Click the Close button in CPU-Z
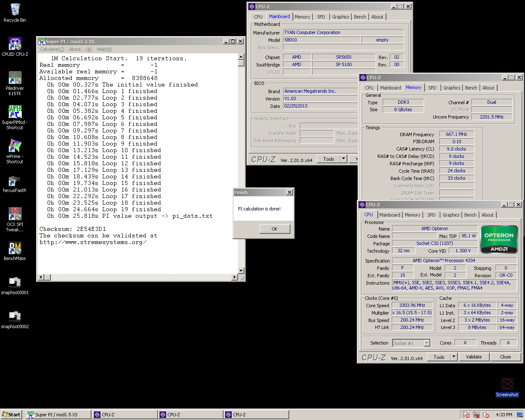 [505, 357]
